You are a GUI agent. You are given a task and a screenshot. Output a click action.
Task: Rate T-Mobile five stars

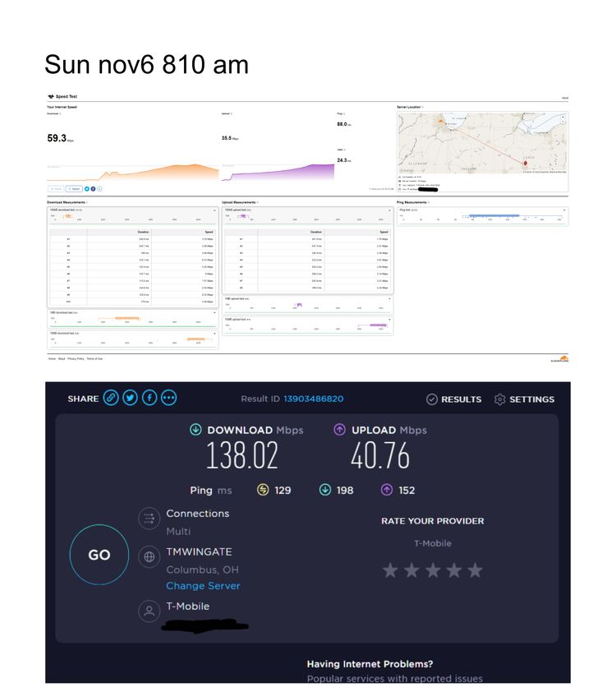point(475,570)
